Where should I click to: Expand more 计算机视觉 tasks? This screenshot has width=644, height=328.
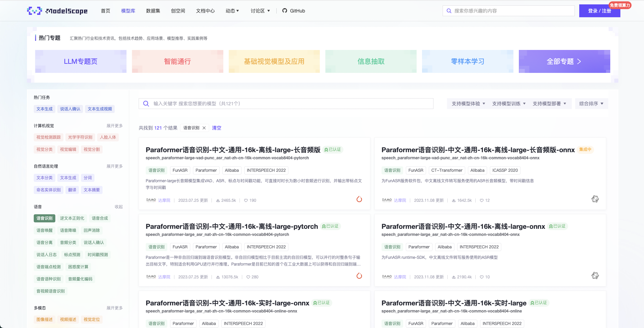(115, 126)
